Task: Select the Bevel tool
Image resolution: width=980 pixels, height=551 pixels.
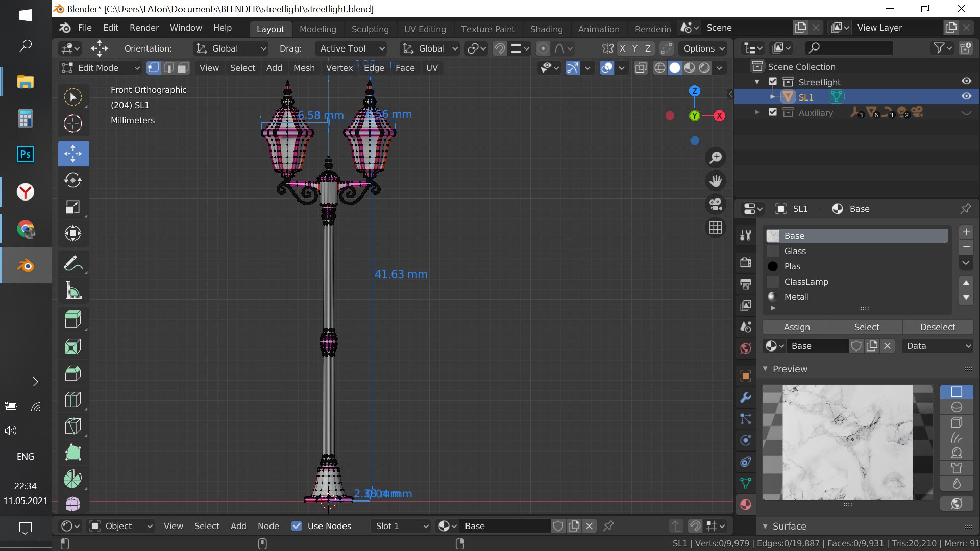Action: tap(73, 373)
